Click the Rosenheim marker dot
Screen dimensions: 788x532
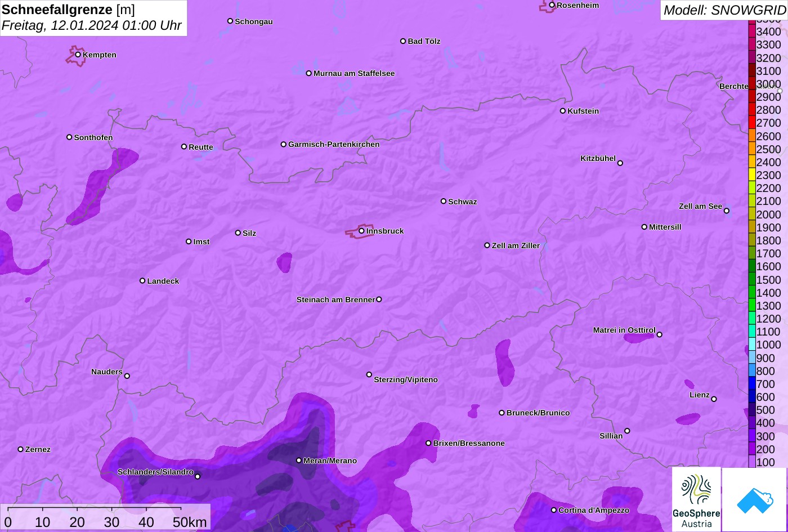[x=552, y=5]
